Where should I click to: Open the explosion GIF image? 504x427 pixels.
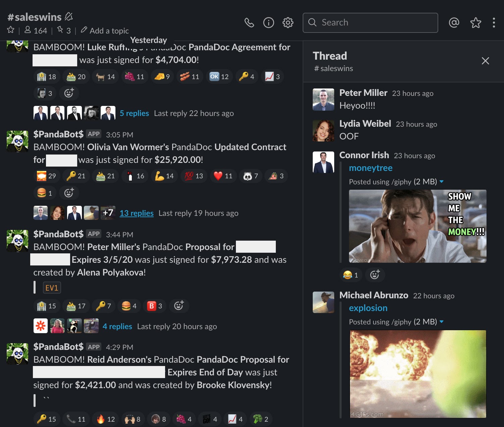pos(418,374)
